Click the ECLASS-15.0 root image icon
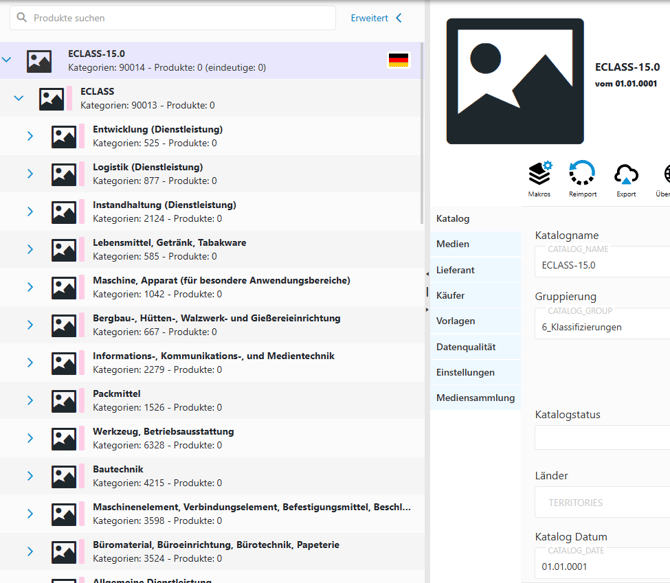670x583 pixels. tap(39, 61)
